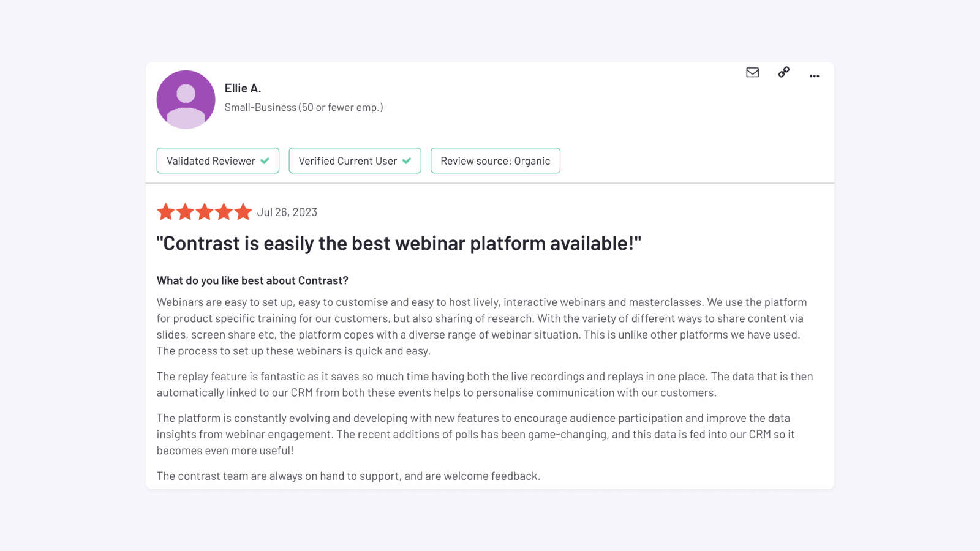
Task: Click the first red rating star
Action: point(165,212)
